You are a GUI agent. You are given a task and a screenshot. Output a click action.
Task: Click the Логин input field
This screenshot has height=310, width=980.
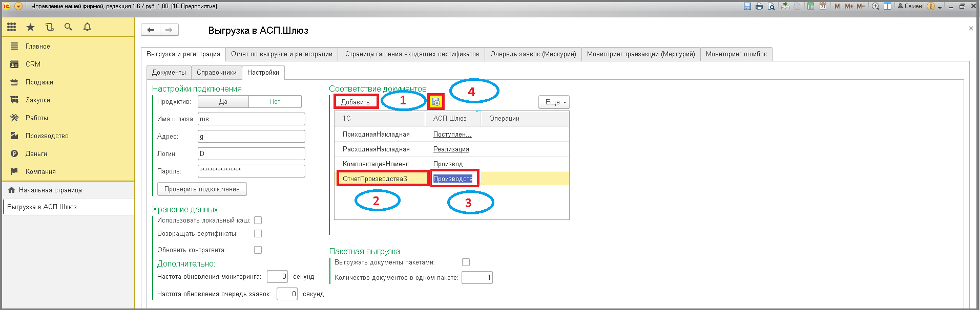(x=252, y=153)
